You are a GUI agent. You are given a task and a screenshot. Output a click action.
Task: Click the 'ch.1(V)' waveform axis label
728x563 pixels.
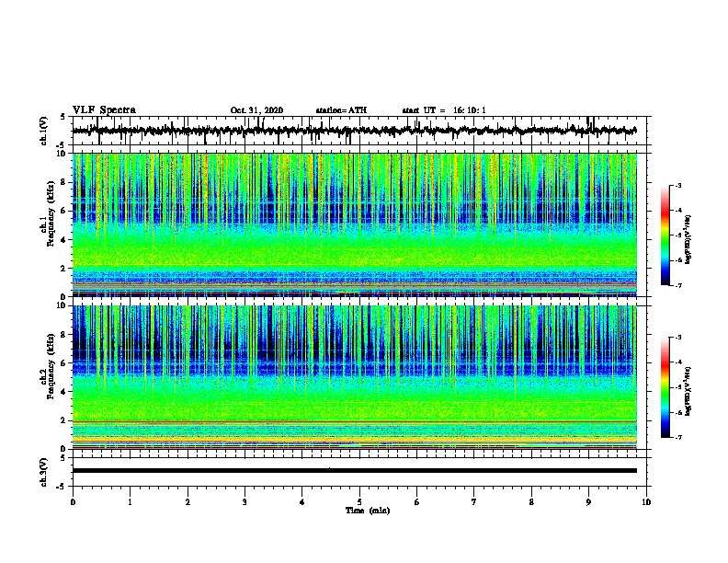tap(44, 131)
